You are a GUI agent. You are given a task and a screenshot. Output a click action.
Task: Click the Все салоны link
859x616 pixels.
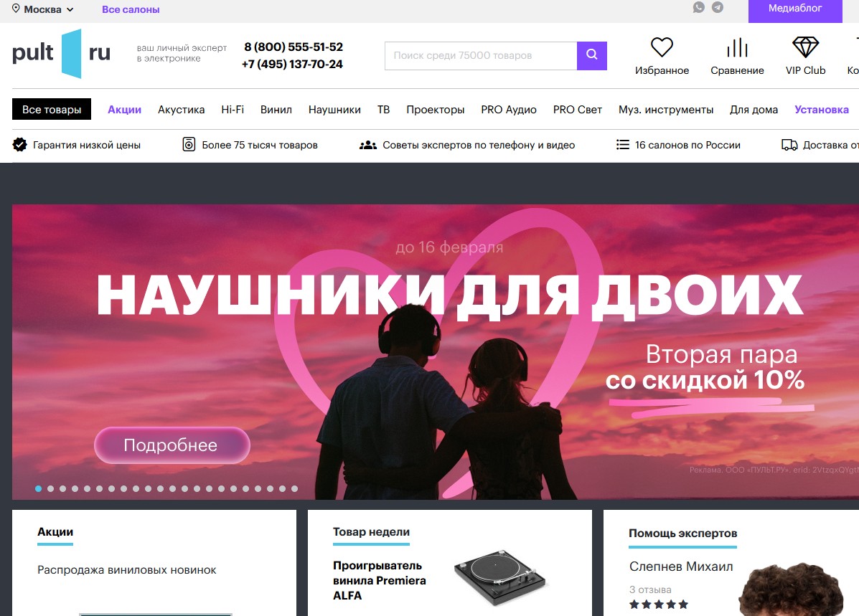point(131,9)
